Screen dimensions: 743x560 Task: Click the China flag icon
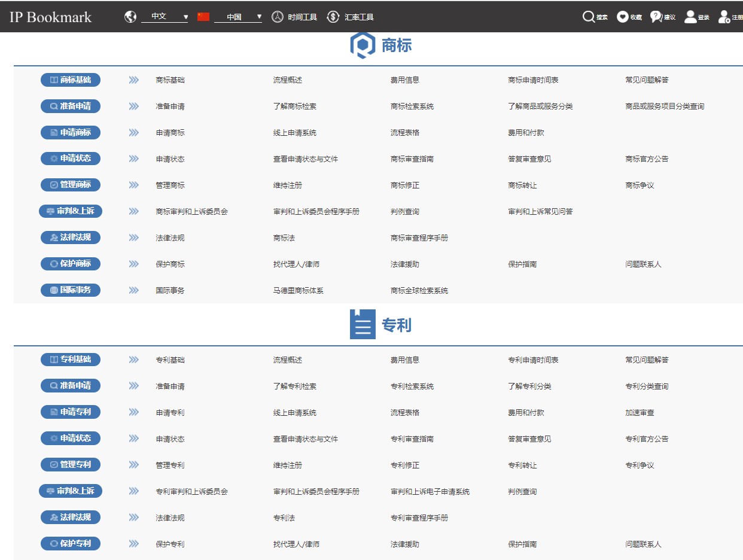coord(203,17)
